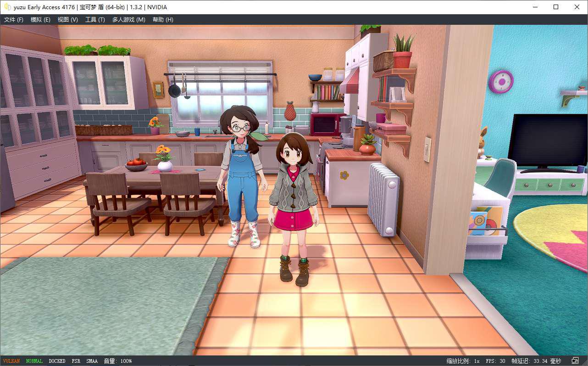This screenshot has width=588, height=366.
Task: Toggle the VULKAN graphics API button
Action: [11, 361]
